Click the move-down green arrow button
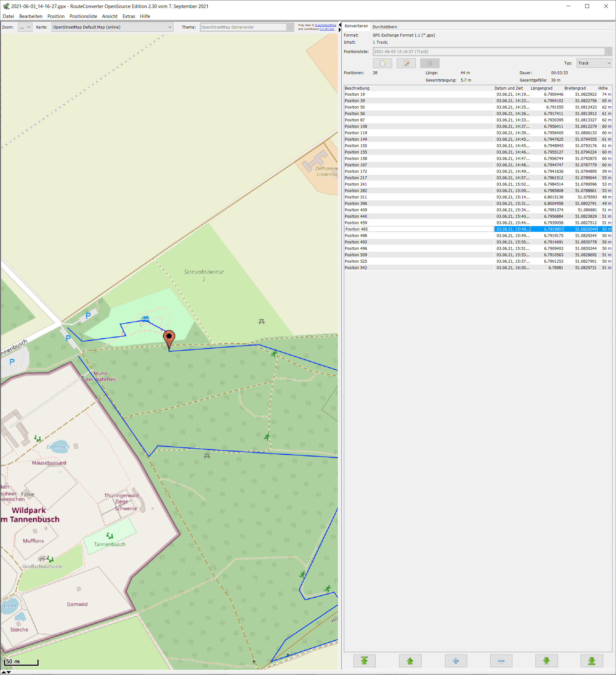The image size is (616, 675). tap(546, 661)
